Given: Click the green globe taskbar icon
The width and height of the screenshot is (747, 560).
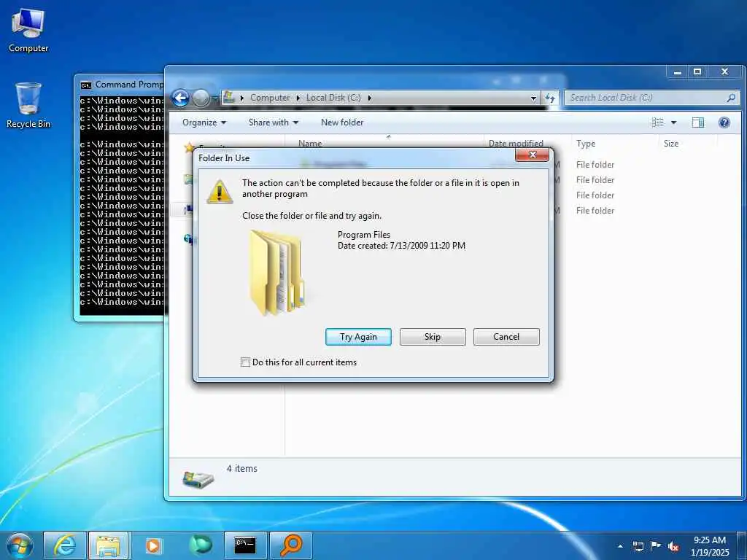Looking at the screenshot, I should click(x=200, y=545).
